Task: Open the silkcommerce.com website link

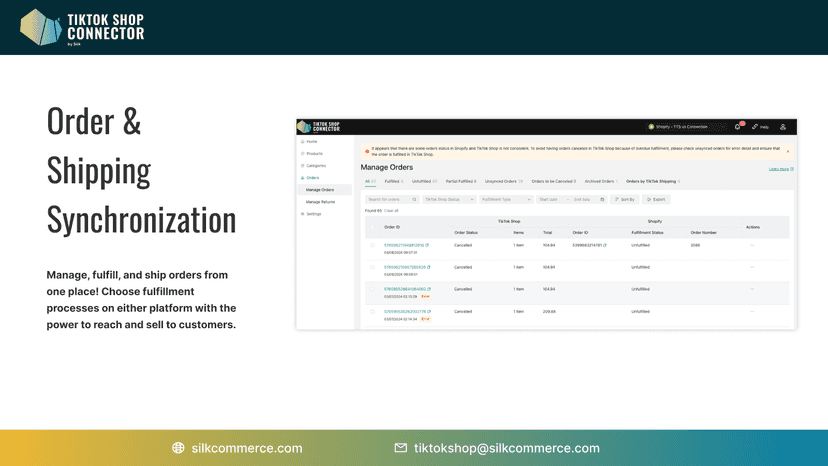Action: [x=247, y=448]
